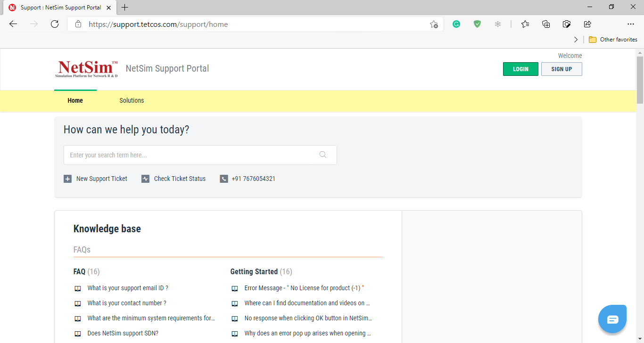Open Settings and more ellipsis menu
The width and height of the screenshot is (644, 343).
pos(631,24)
